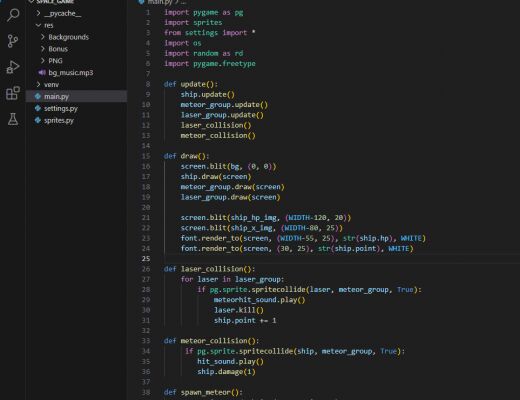Click 'def meteor_collision():' definition
Image resolution: width=520 pixels, height=400 pixels.
click(212, 341)
